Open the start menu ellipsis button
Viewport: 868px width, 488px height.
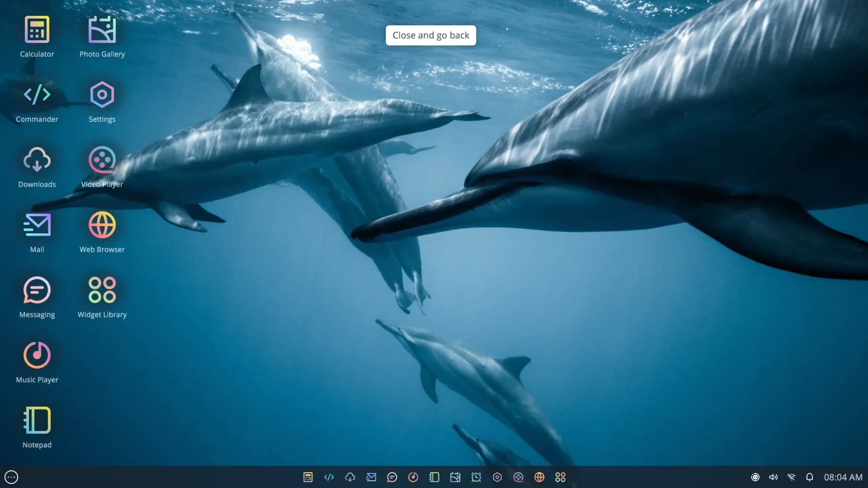[x=11, y=477]
